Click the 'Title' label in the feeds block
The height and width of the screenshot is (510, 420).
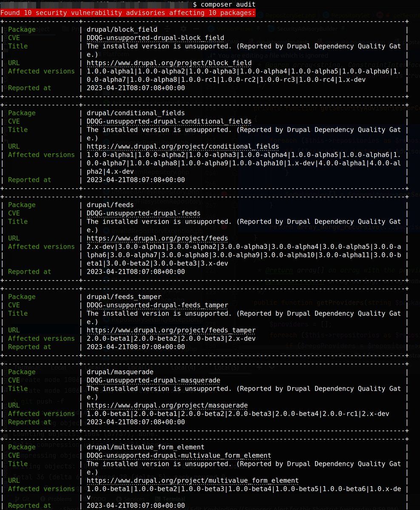click(18, 221)
